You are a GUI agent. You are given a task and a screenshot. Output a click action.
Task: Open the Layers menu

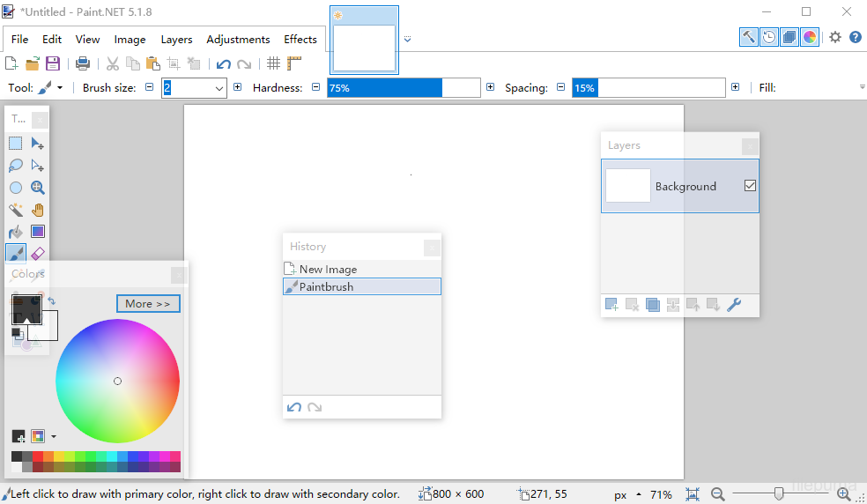click(176, 40)
